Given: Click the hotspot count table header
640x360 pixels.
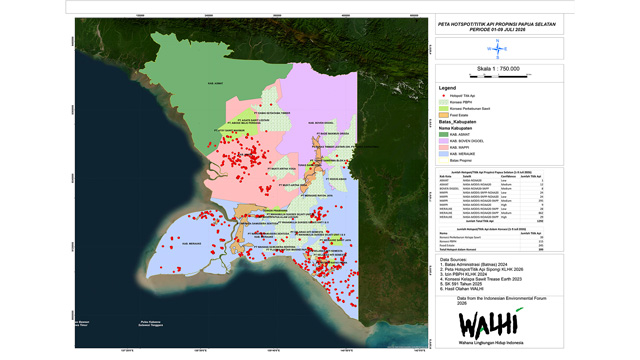Looking at the screenshot, I should (x=491, y=173).
